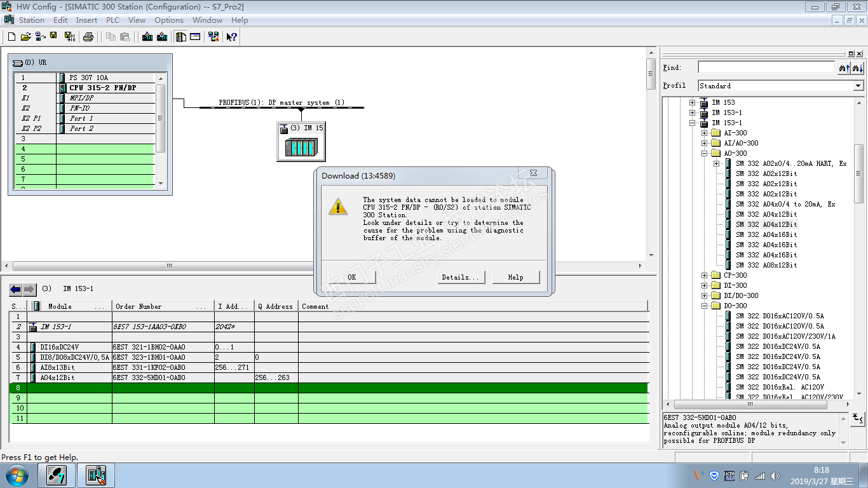Click the Details... button
868x488 pixels.
[461, 277]
